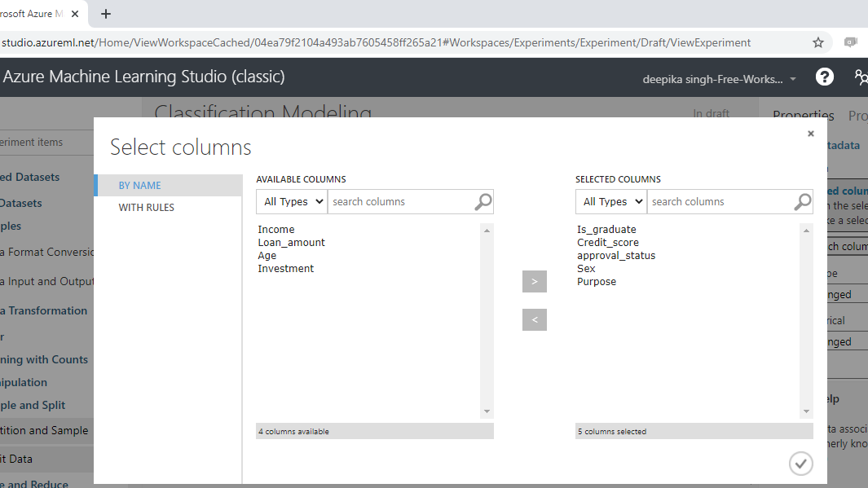Click the available columns list scroll up arrow
The height and width of the screenshot is (488, 868).
click(x=487, y=231)
